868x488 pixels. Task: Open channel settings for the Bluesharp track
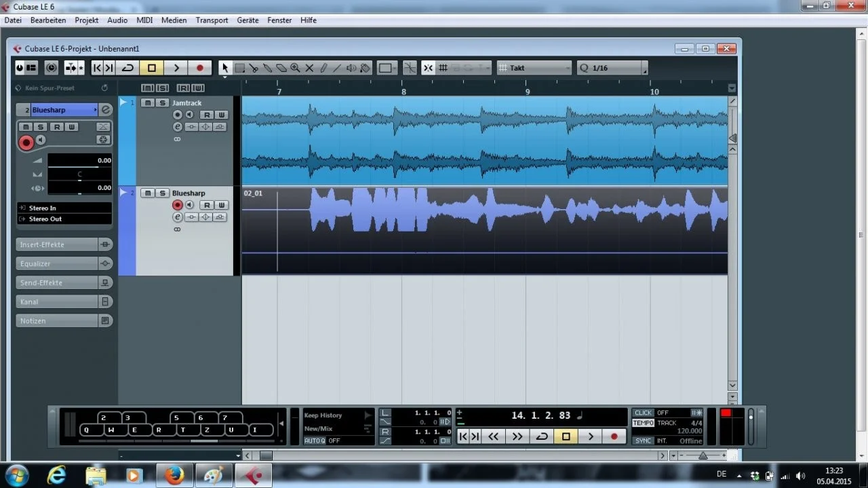(178, 217)
